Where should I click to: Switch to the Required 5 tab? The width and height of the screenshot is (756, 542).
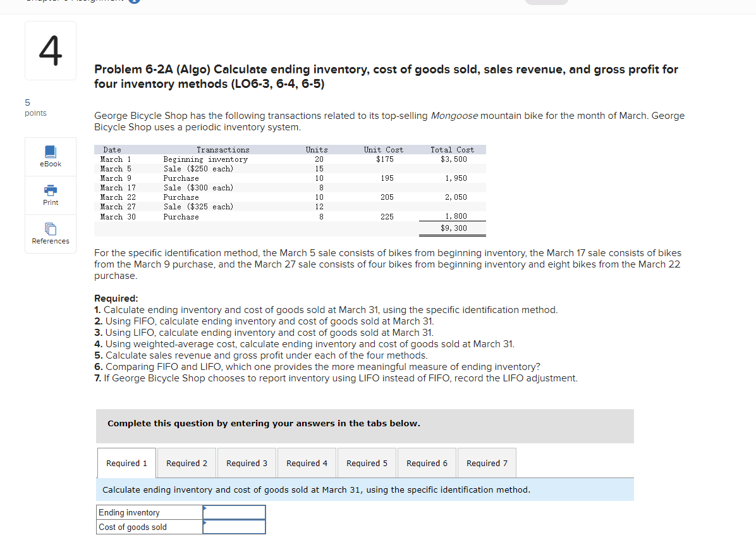click(x=367, y=462)
